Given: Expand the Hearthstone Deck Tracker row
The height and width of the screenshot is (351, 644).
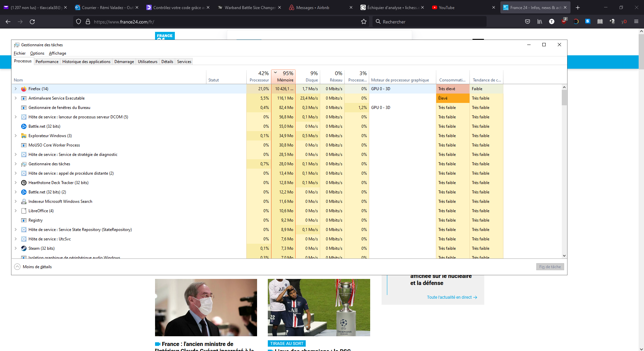Looking at the screenshot, I should pos(15,183).
